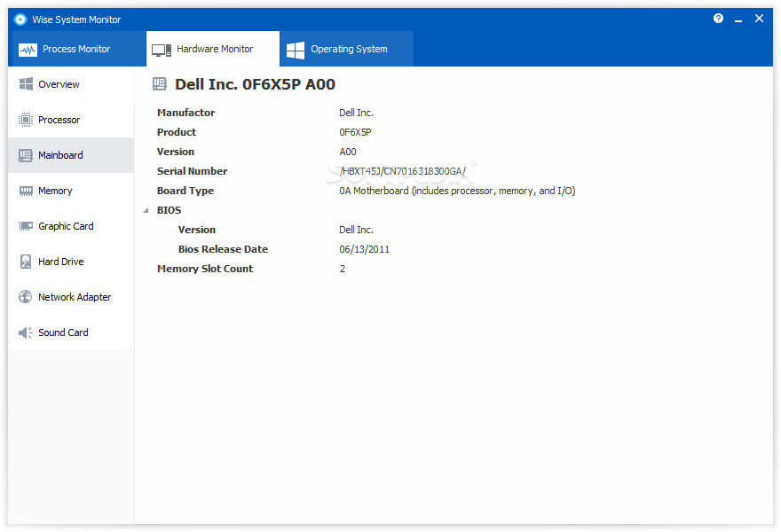Click the 'BIOS' group label
The width and height of the screenshot is (781, 532).
pyautogui.click(x=169, y=210)
